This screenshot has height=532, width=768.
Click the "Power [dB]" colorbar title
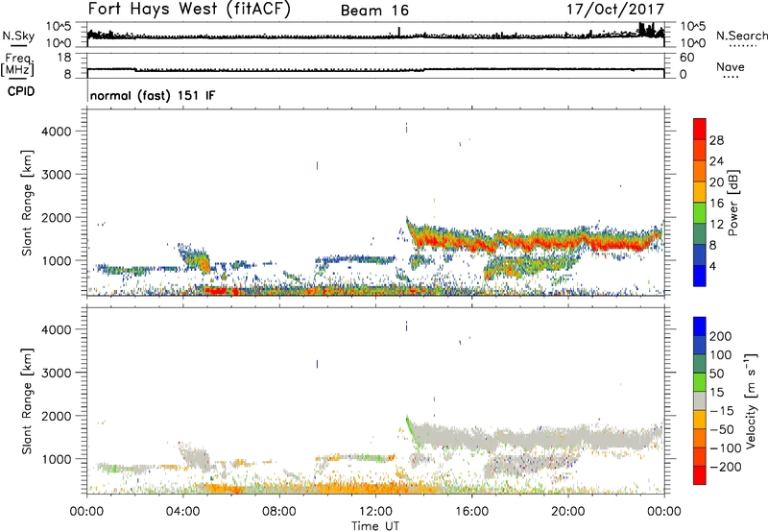click(x=732, y=203)
